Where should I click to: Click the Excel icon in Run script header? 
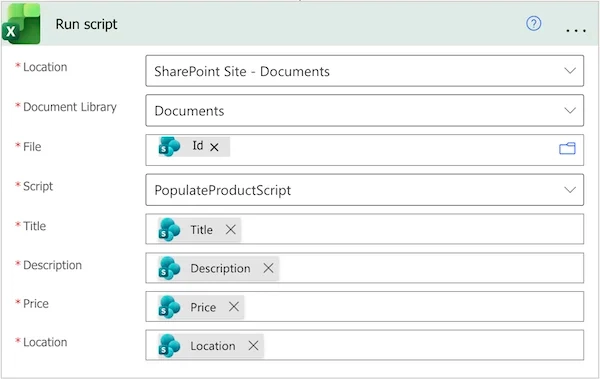pyautogui.click(x=21, y=24)
